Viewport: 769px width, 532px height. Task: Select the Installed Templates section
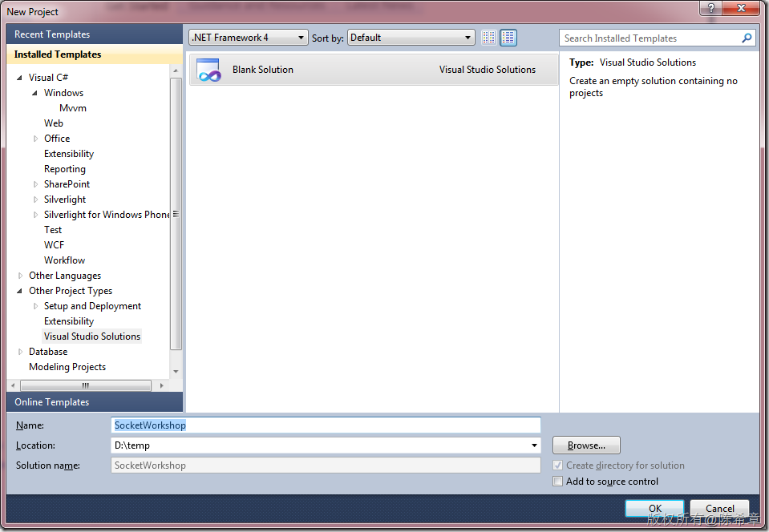(x=95, y=54)
